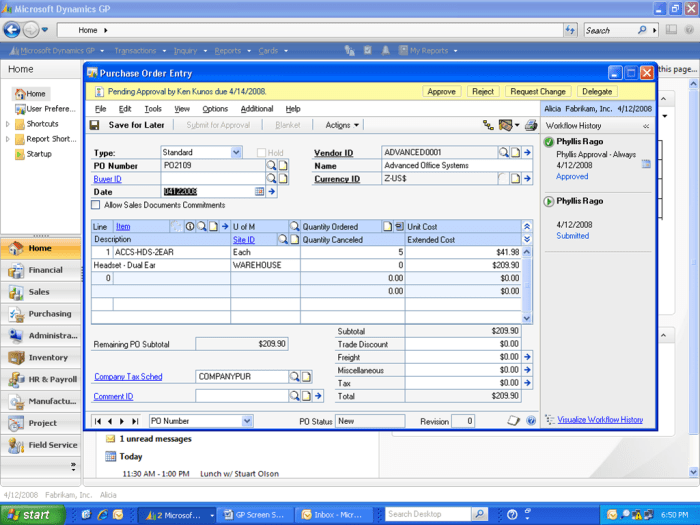Image resolution: width=700 pixels, height=525 pixels.
Task: Click the Vendor ID expansion arrow
Action: pyautogui.click(x=527, y=152)
